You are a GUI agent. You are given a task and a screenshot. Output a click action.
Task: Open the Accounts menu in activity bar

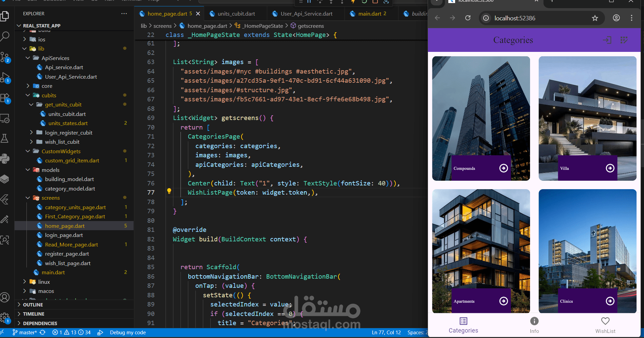point(5,297)
